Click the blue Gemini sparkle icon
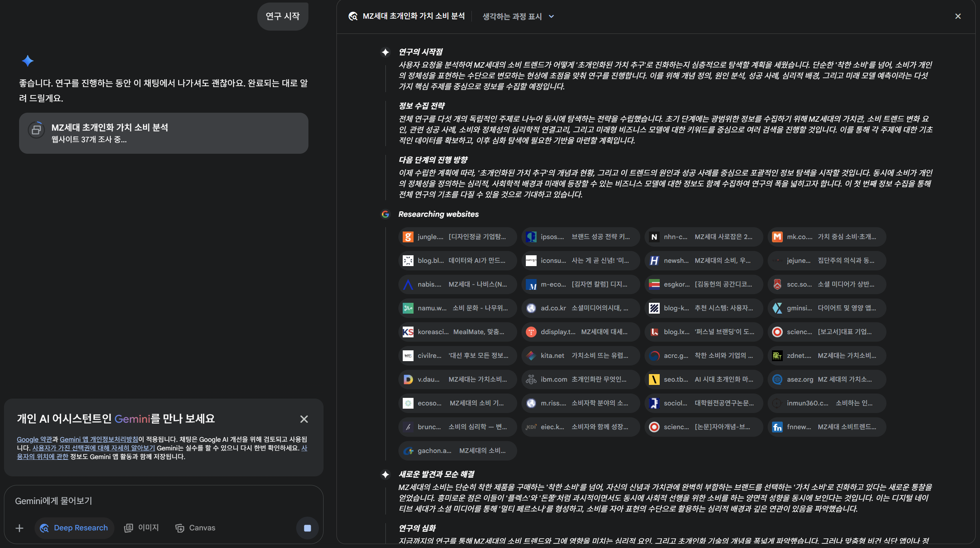The height and width of the screenshot is (548, 980). coord(27,61)
